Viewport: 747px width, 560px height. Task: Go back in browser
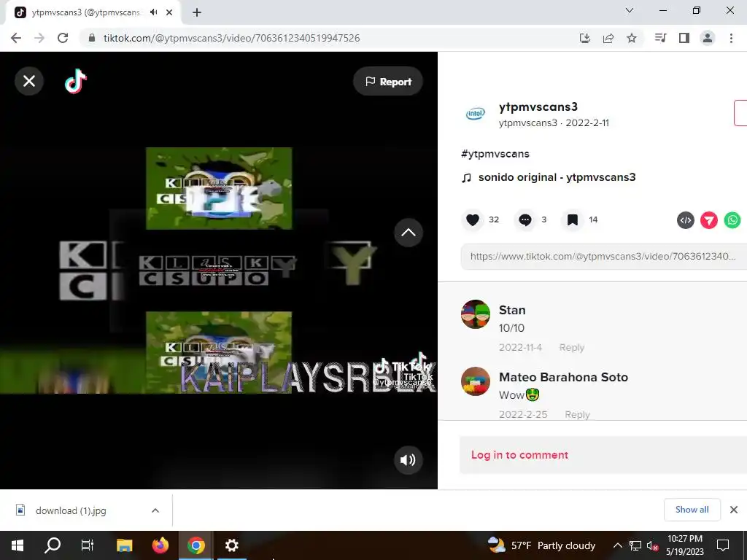(x=16, y=38)
